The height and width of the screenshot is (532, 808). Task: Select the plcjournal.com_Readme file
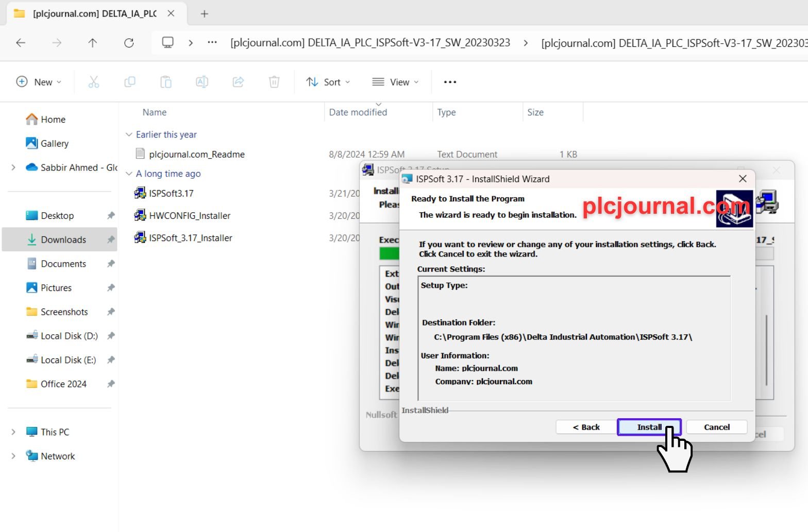click(196, 154)
